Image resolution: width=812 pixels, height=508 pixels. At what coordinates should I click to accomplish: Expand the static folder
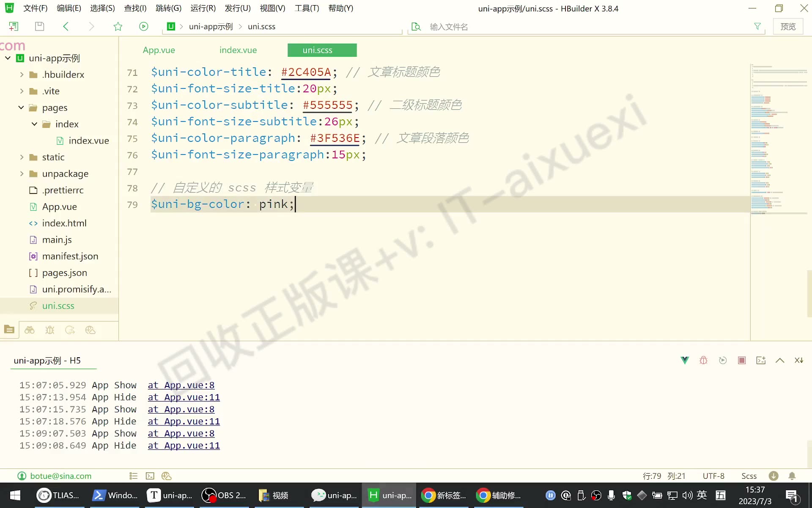tap(22, 157)
